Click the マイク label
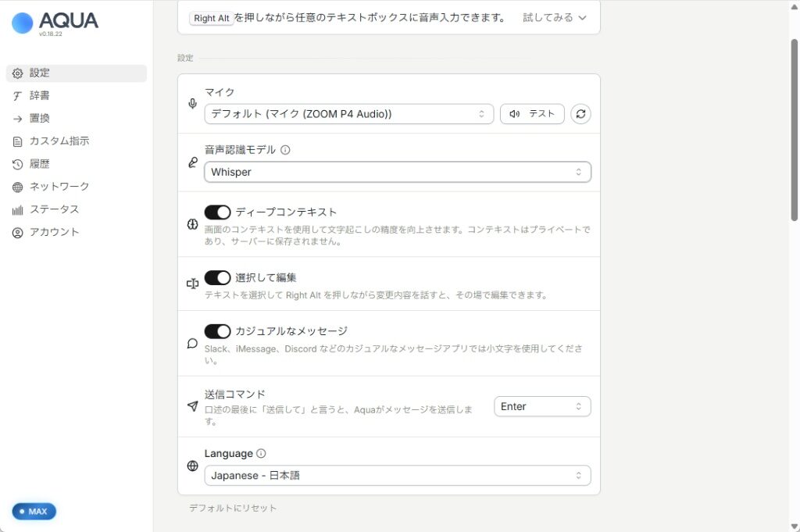Image resolution: width=800 pixels, height=532 pixels. pyautogui.click(x=220, y=92)
